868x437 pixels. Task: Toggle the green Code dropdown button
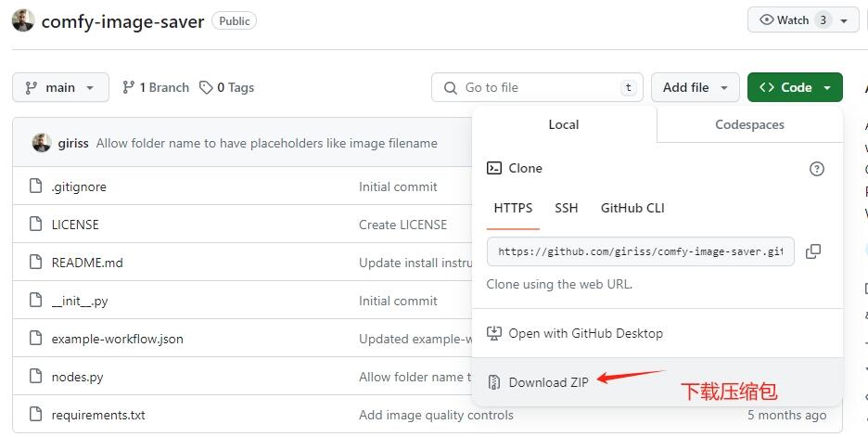pos(795,87)
